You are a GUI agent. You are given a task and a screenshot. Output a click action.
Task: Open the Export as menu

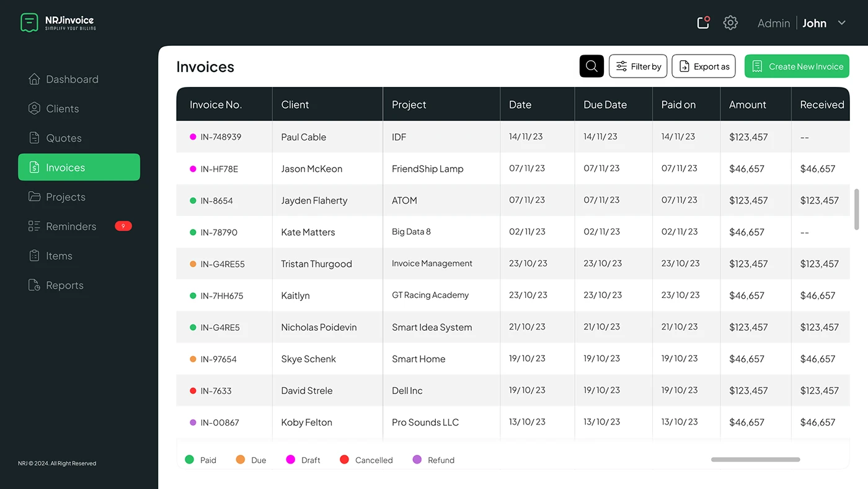(x=704, y=66)
